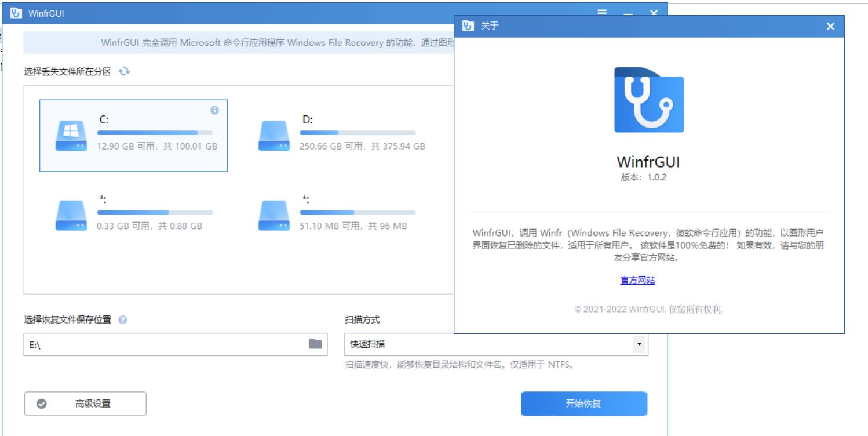Open folder browser icon in save path field
868x436 pixels.
coord(315,344)
